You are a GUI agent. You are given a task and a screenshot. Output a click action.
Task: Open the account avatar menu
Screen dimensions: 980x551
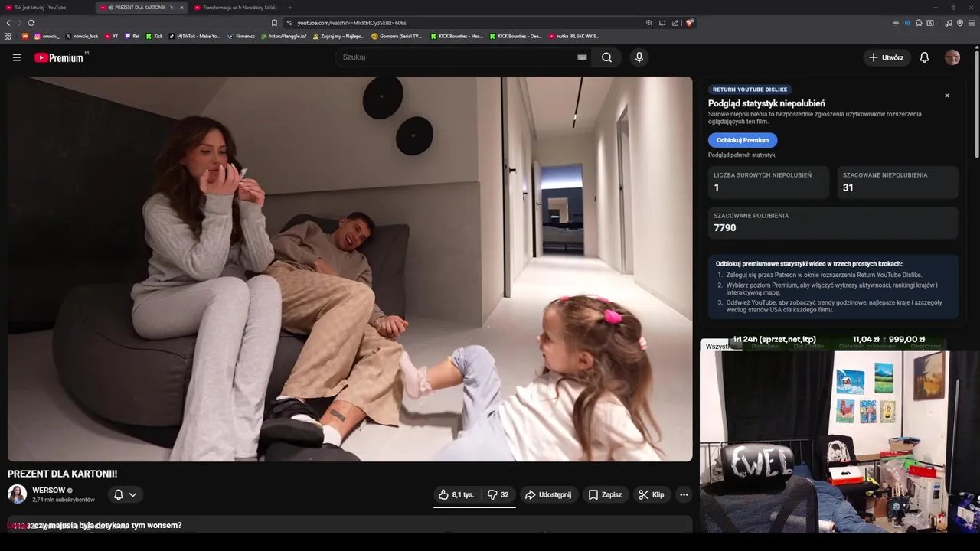tap(952, 57)
